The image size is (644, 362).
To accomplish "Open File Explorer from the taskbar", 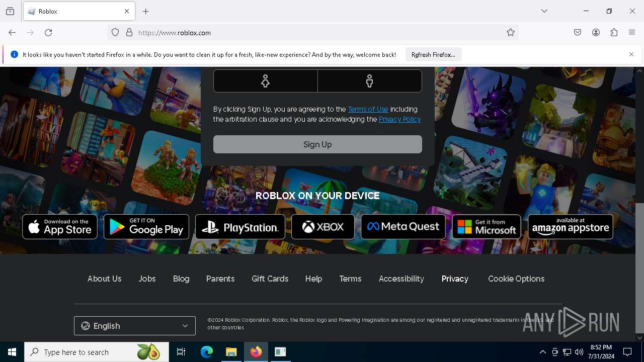I will pos(231,352).
